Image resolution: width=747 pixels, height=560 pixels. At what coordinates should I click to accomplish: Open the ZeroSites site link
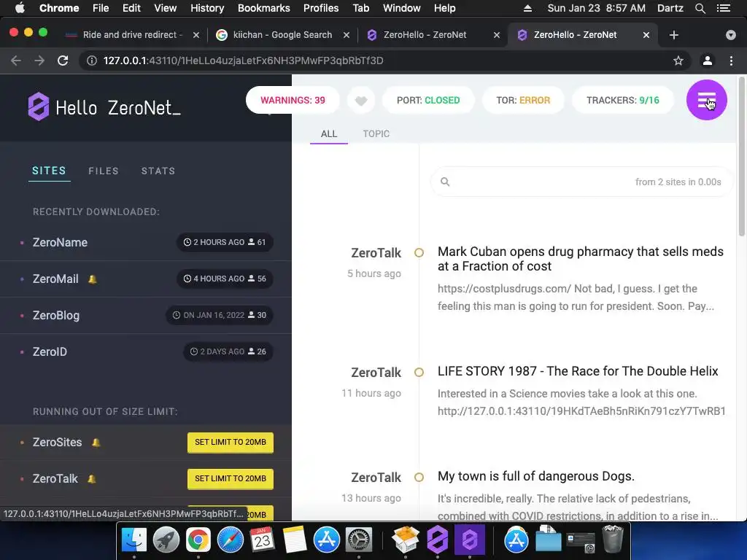tap(57, 443)
